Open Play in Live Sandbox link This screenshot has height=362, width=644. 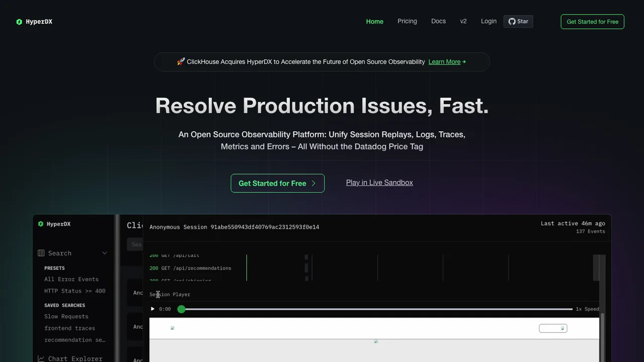[379, 183]
